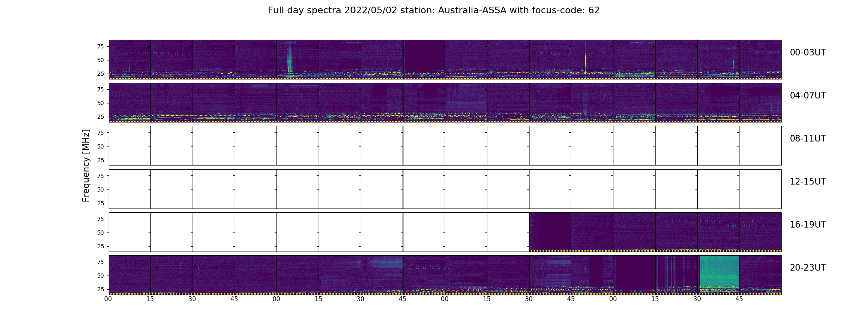Viewport: 868px width, 331px height.
Task: Select the 25 tick of the 20-23UT row
Action: pos(100,289)
